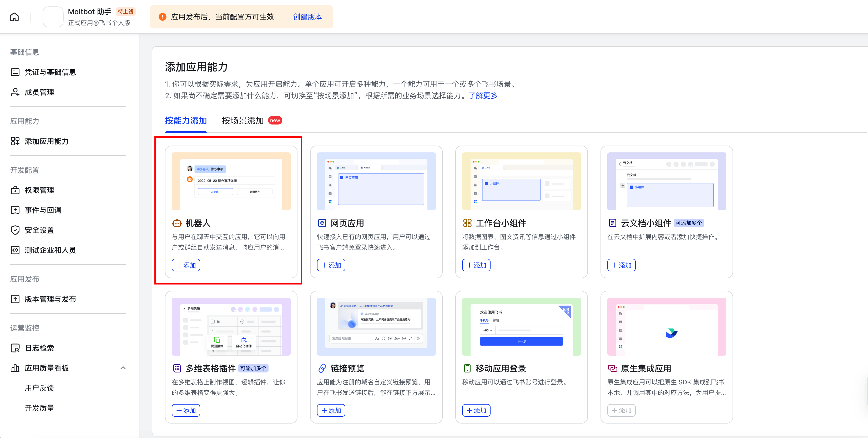Screen dimensions: 868x438
Task: Open 凭证与基础信息 settings page
Action: [x=51, y=72]
